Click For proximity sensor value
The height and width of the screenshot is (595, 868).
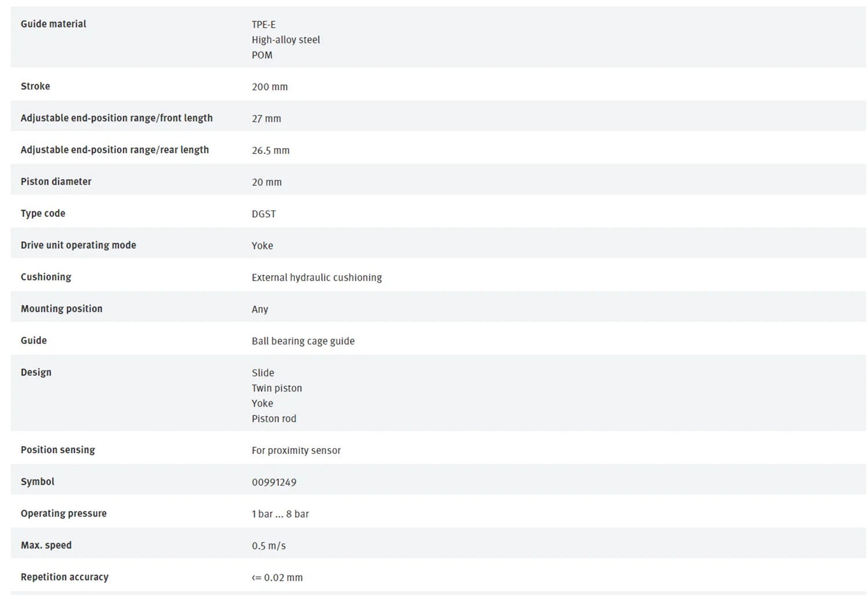tap(296, 450)
